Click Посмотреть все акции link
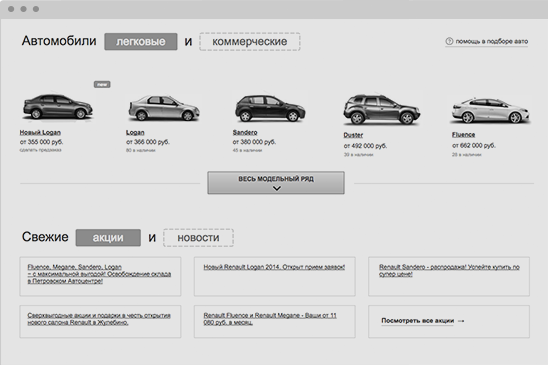The height and width of the screenshot is (365, 548). (418, 321)
